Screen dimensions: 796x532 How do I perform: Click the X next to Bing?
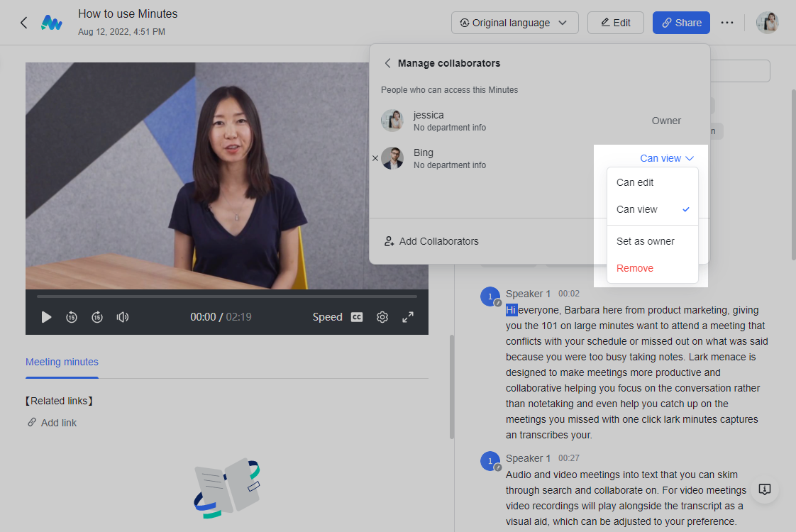(x=375, y=158)
